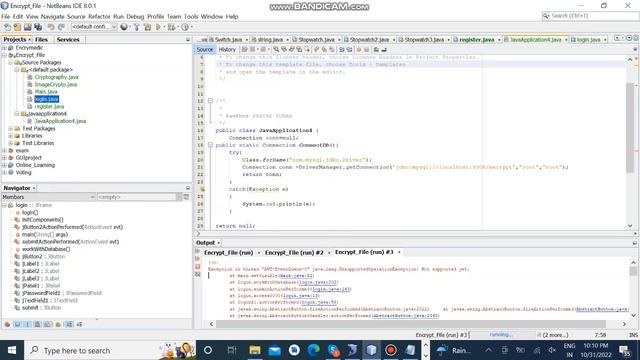Select Online_Learning project
The image size is (640, 360).
(35, 165)
